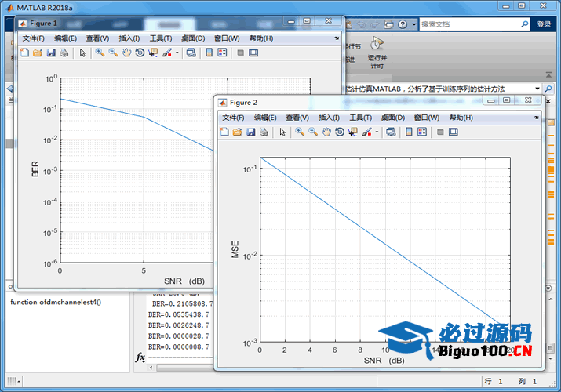
Task: Click Zoom Out tool in Figure 2 toolbar
Action: coord(312,132)
